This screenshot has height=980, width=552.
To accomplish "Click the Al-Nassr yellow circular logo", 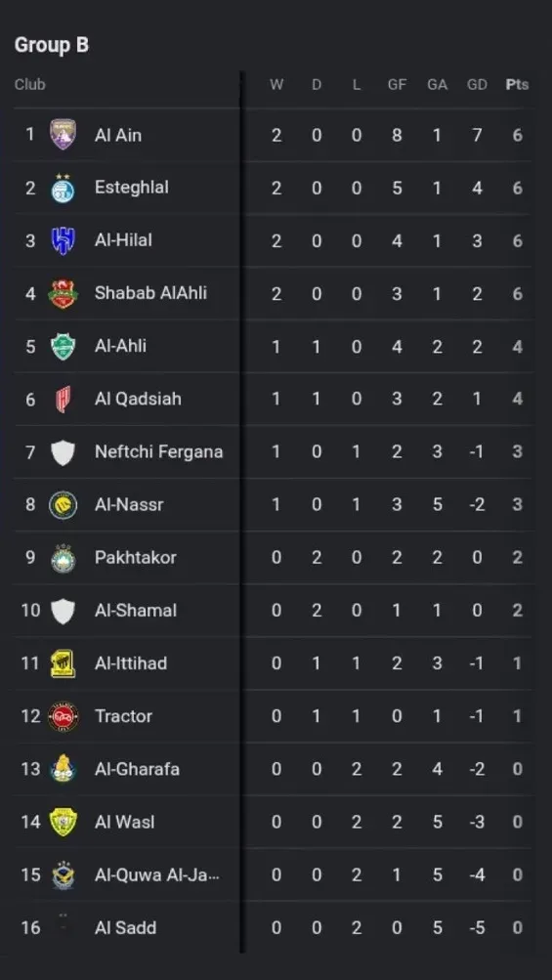I will (x=64, y=505).
